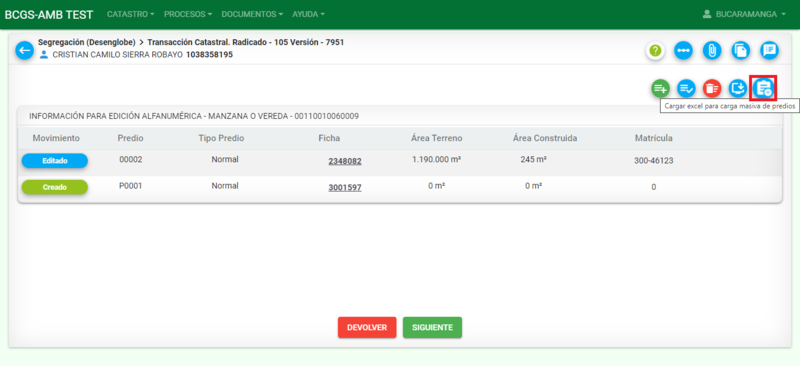Screen dimensions: 800x366
Task: Open the comments speech bubble icon
Action: point(769,51)
